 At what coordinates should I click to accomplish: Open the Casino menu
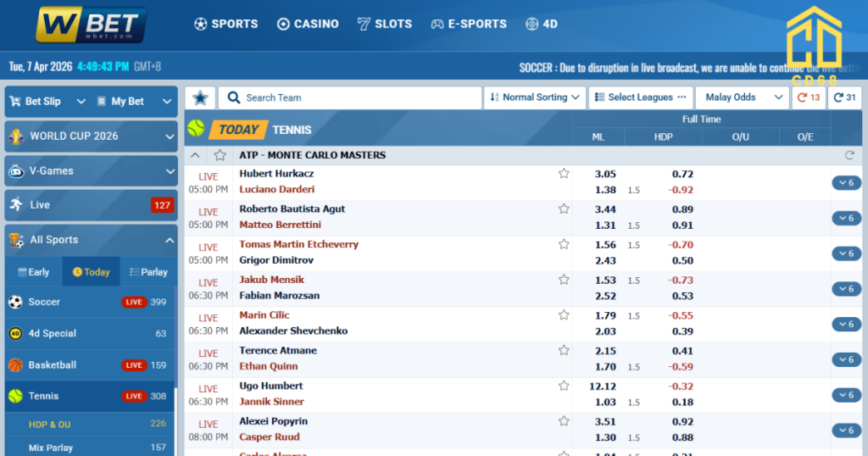[x=308, y=24]
